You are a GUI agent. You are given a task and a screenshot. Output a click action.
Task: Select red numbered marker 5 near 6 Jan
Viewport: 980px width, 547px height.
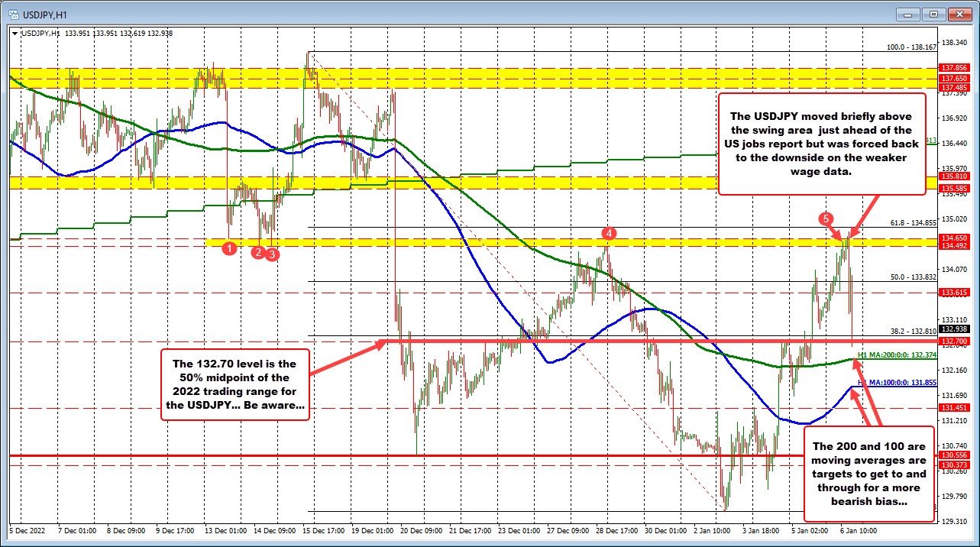point(826,219)
